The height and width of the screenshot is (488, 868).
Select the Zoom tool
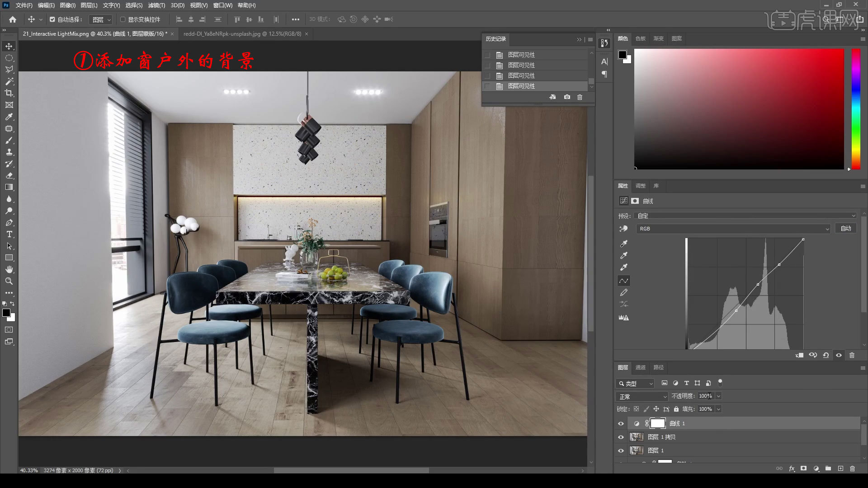(x=9, y=281)
